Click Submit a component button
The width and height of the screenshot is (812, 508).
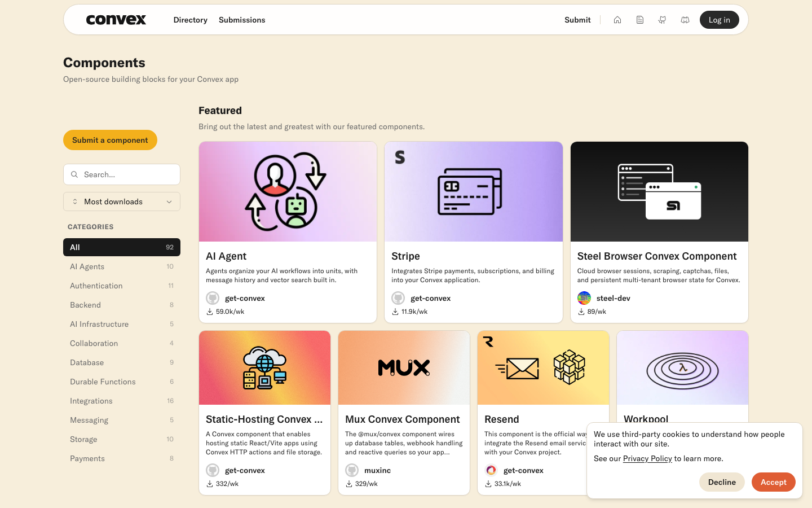pyautogui.click(x=110, y=140)
